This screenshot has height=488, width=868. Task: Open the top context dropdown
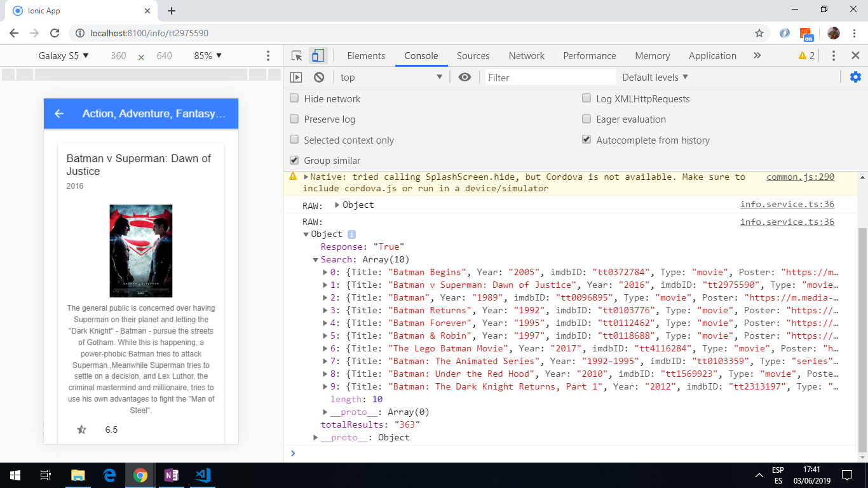click(x=391, y=78)
